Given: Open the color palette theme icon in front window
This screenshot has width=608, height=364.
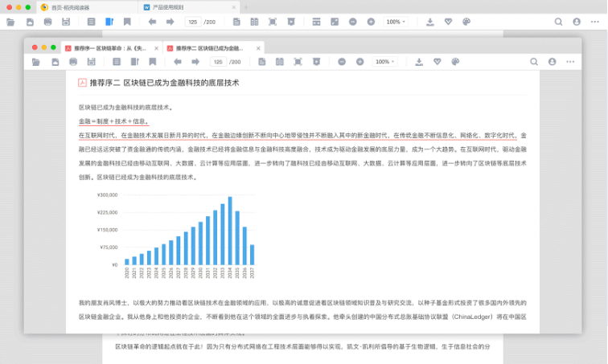Looking at the screenshot, I should click(455, 62).
